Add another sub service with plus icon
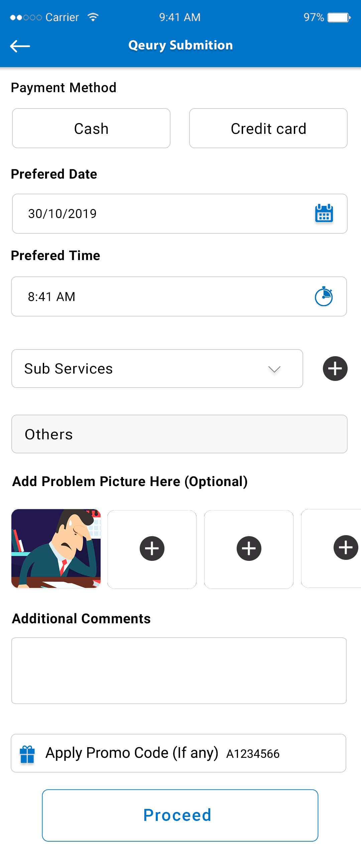 (335, 368)
